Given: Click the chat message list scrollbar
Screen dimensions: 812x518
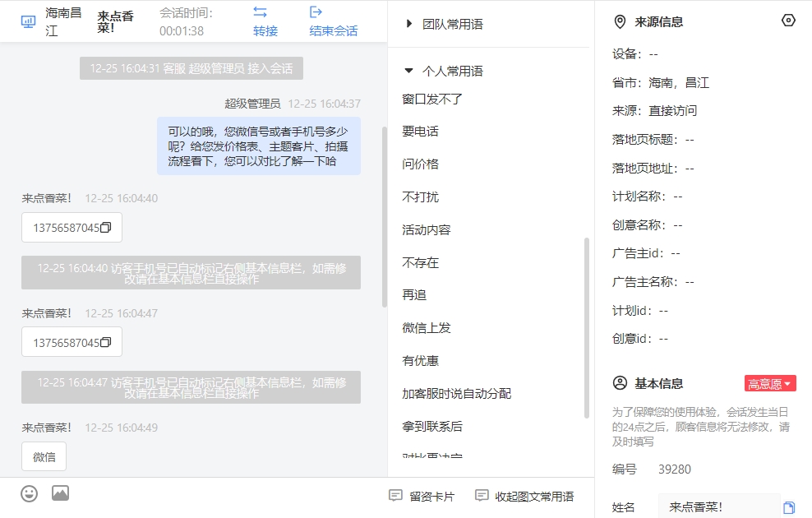Looking at the screenshot, I should tap(385, 216).
